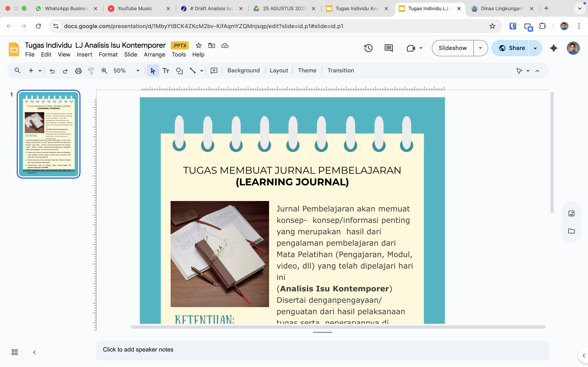Screen dimensions: 588x367
Task: Star the presentation title
Action: (x=198, y=45)
